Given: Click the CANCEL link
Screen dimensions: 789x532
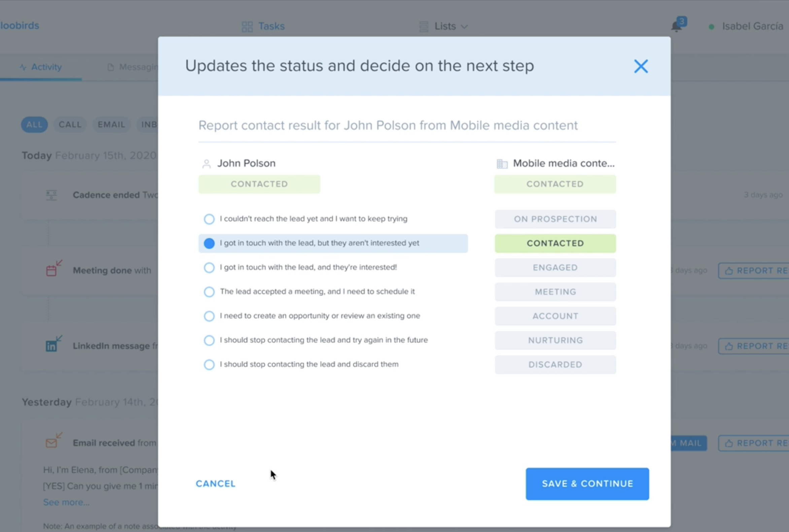Looking at the screenshot, I should pyautogui.click(x=215, y=484).
